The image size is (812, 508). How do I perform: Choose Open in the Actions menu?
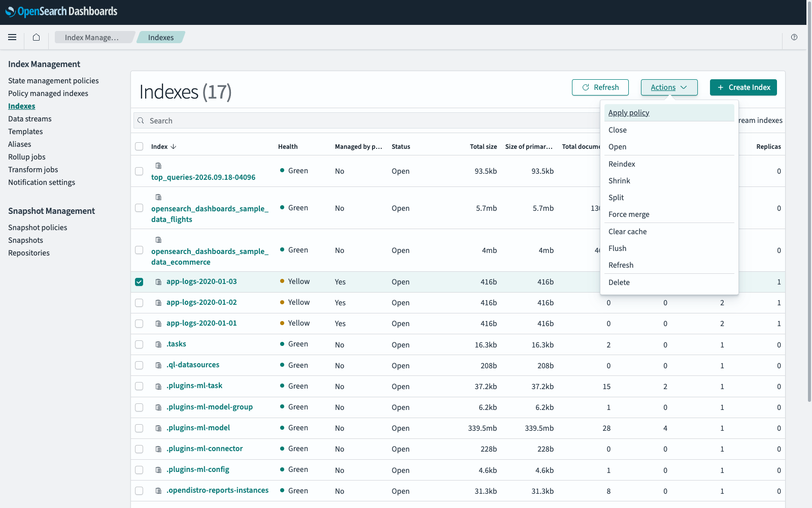click(669, 147)
